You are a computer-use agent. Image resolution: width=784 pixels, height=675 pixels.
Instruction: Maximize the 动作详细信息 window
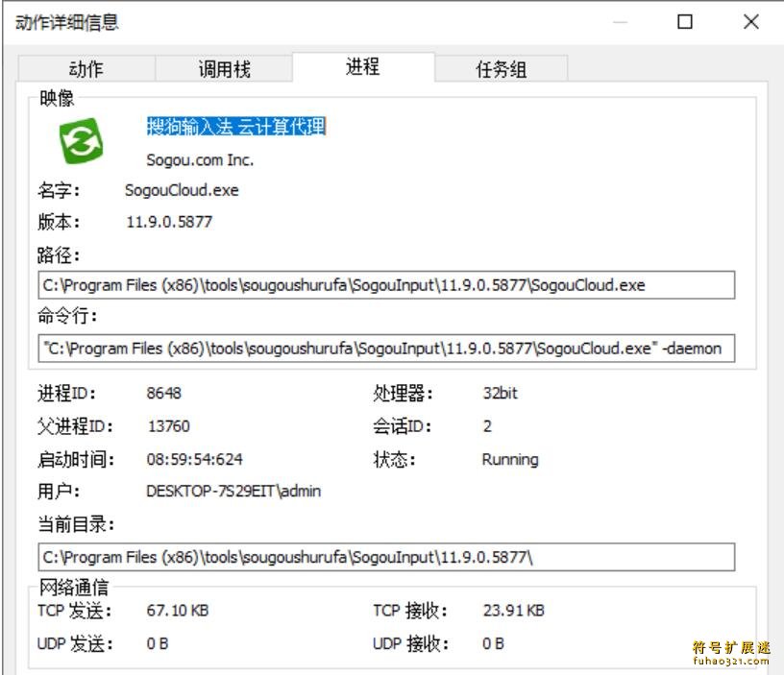pos(685,22)
